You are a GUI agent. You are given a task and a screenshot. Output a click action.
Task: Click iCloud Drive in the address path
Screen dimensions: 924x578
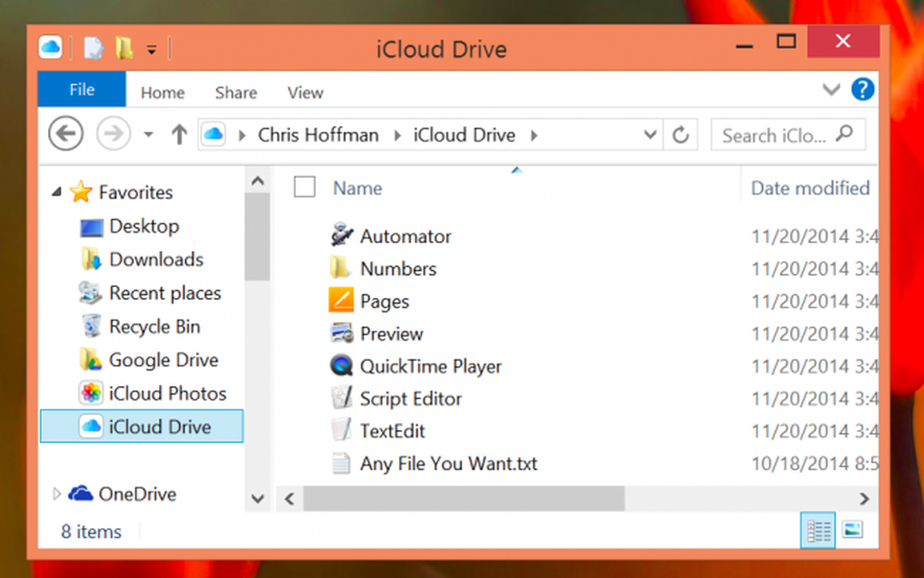(x=465, y=135)
